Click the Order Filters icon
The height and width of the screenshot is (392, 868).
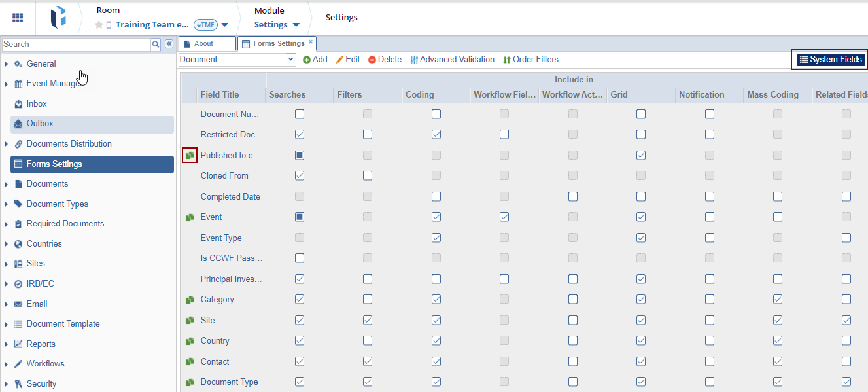[506, 60]
